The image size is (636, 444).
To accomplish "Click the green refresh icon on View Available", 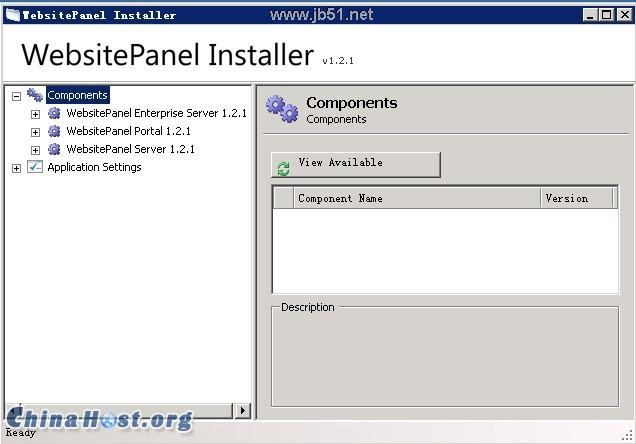I will (283, 168).
